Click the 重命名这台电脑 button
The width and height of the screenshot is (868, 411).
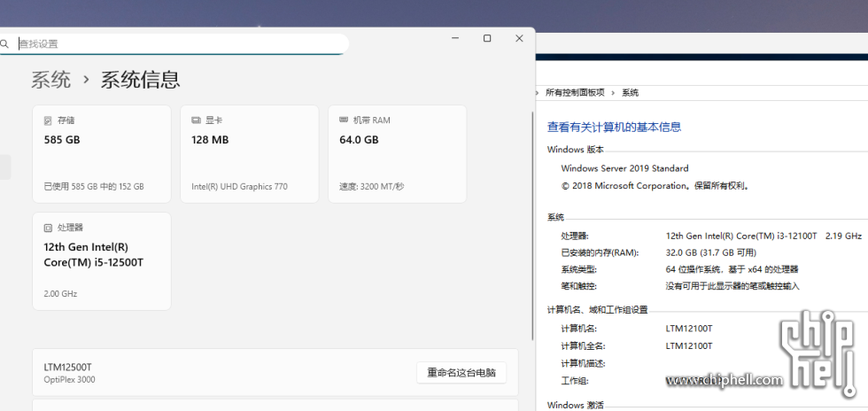coord(461,373)
